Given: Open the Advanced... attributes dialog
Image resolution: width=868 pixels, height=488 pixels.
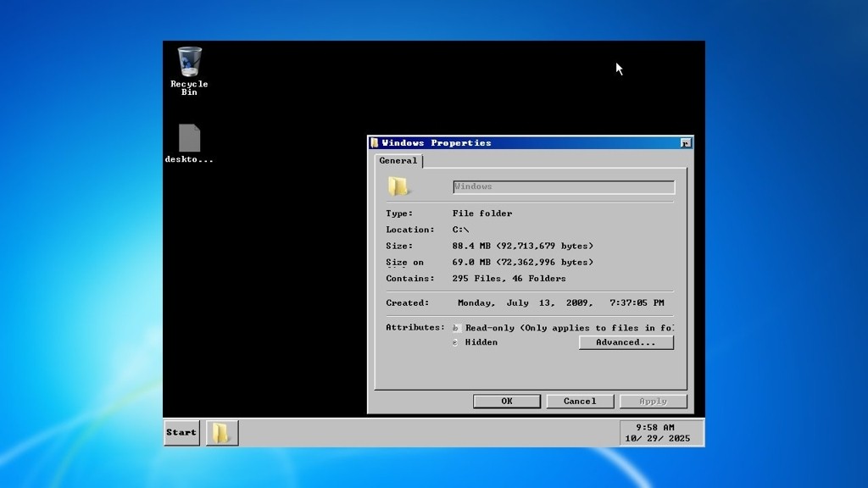Looking at the screenshot, I should 626,342.
